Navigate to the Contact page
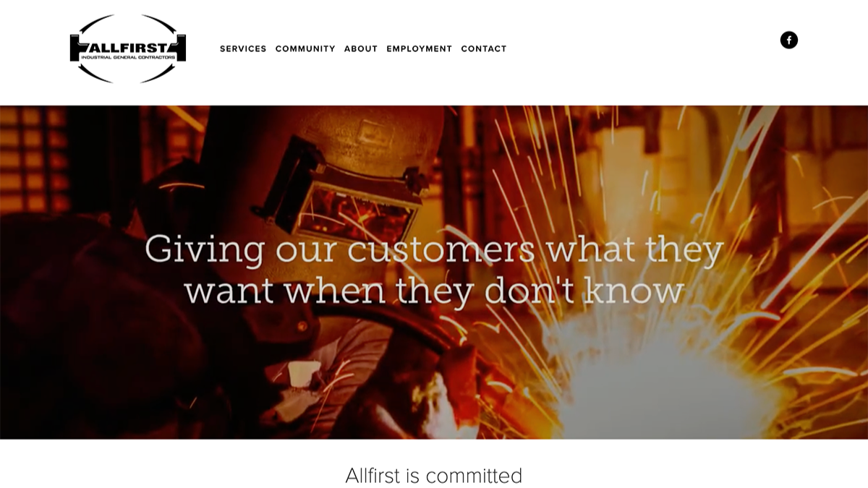The width and height of the screenshot is (868, 488). (484, 49)
